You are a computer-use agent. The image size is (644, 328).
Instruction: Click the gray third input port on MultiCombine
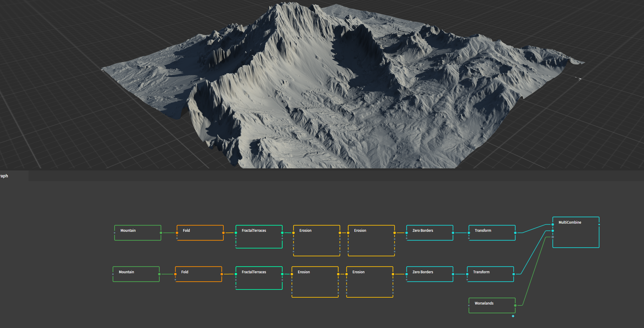(x=553, y=237)
